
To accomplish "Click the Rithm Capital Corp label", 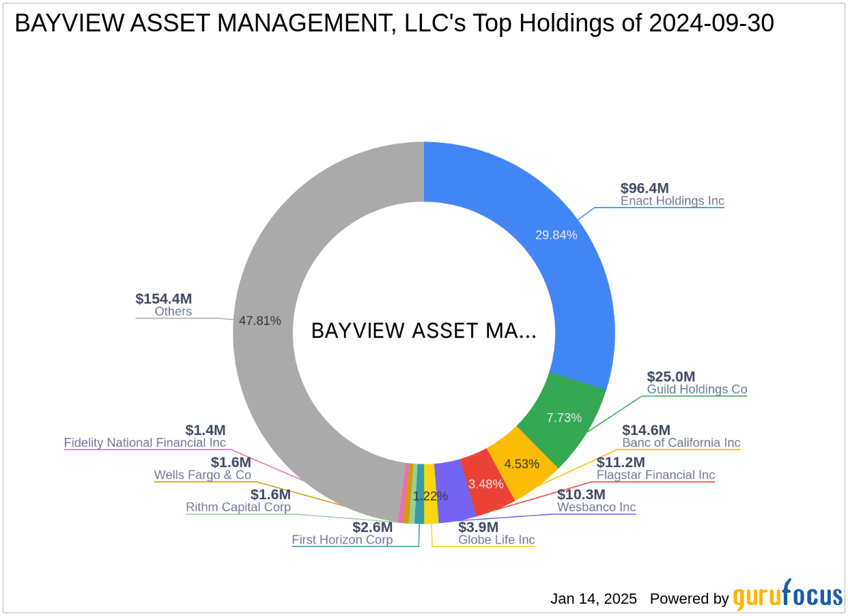I will [238, 507].
